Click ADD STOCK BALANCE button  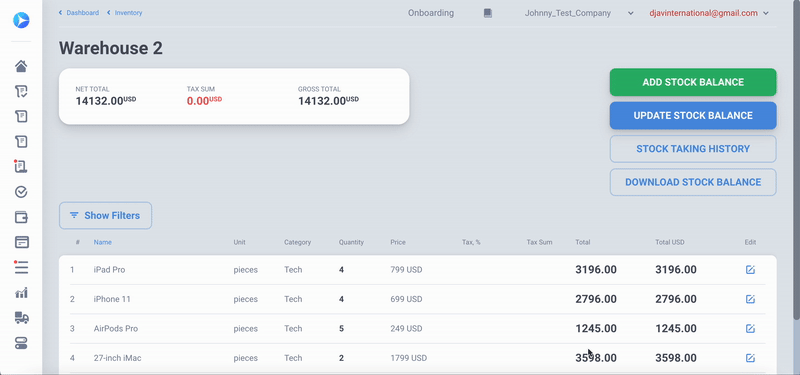(693, 82)
